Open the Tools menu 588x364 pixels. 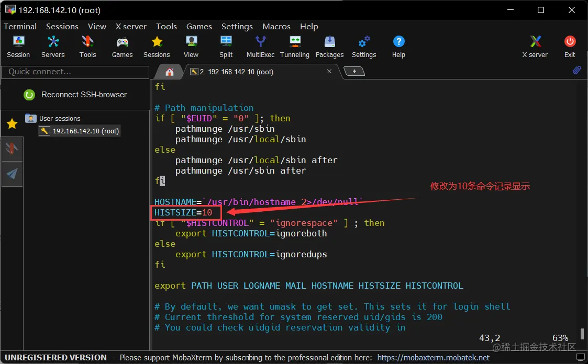tap(167, 27)
